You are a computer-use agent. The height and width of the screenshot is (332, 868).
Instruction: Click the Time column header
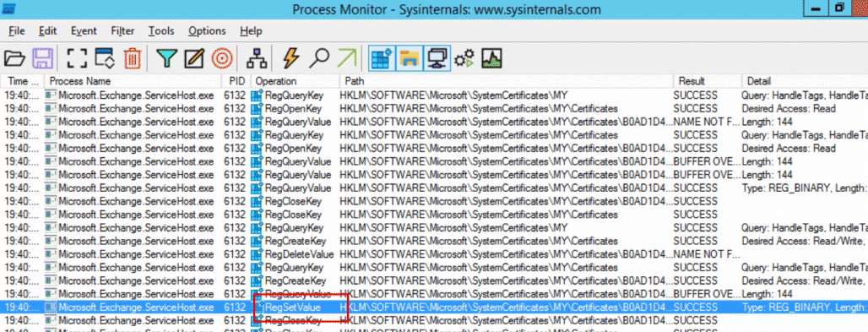coord(23,81)
